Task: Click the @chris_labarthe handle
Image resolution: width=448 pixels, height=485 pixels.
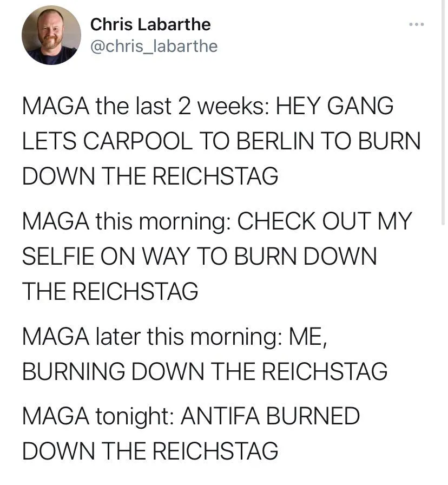Action: [x=154, y=47]
